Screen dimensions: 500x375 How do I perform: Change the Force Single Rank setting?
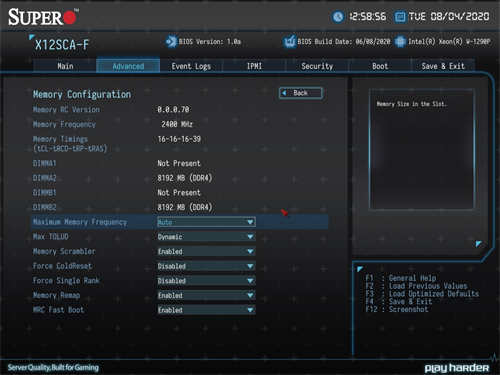click(x=206, y=281)
